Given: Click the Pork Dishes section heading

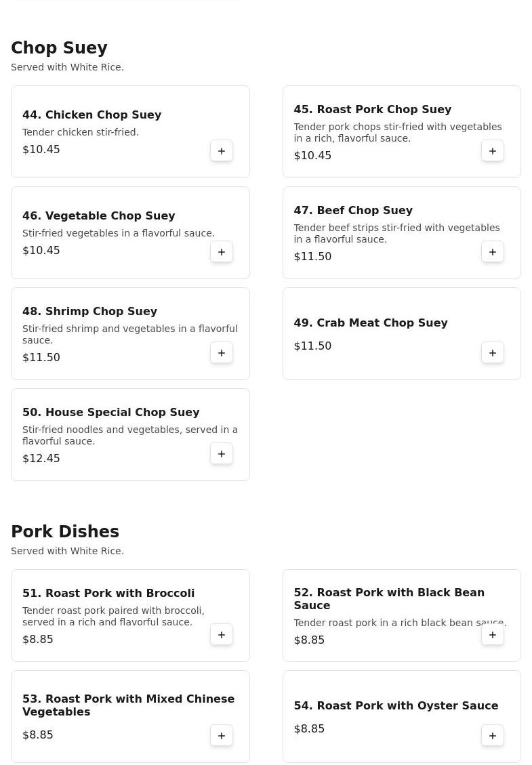Looking at the screenshot, I should coord(65,531).
